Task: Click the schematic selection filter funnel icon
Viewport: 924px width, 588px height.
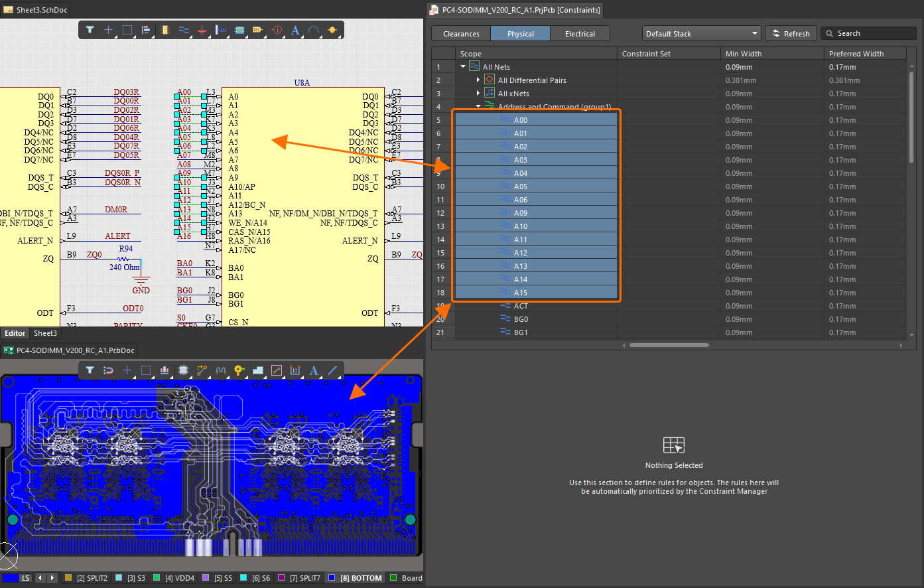Action: pyautogui.click(x=90, y=30)
